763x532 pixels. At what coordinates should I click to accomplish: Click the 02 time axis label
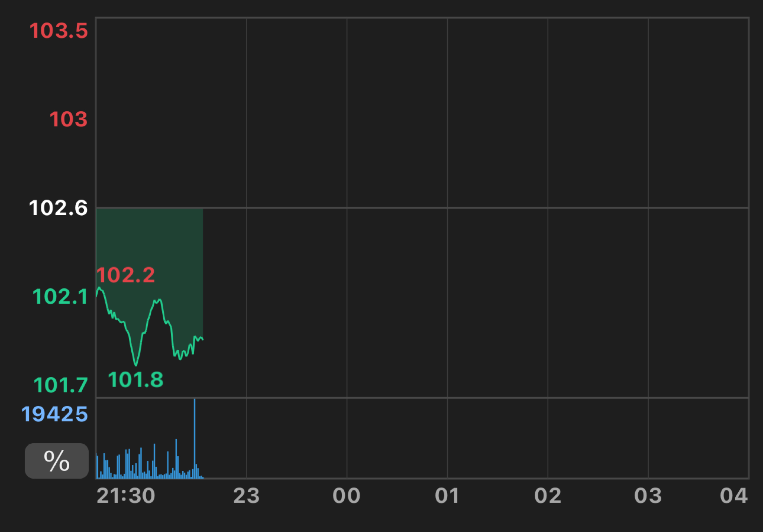pyautogui.click(x=548, y=496)
